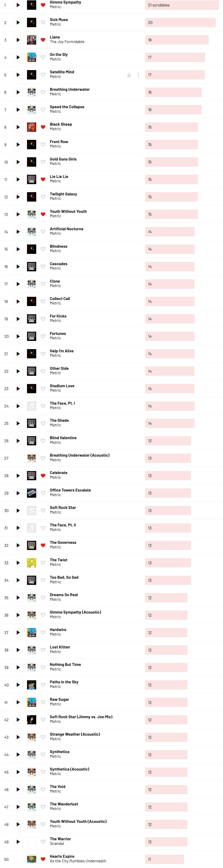The width and height of the screenshot is (223, 868).
Task: Unlove the track Gimme Sympathy
Action: click(43, 5)
